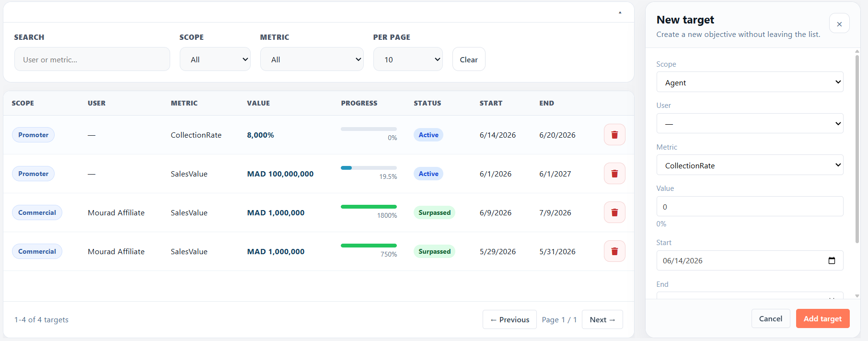Delete the Commercial target starting 5/29/2026
Screen dimensions: 868x341
pyautogui.click(x=614, y=251)
